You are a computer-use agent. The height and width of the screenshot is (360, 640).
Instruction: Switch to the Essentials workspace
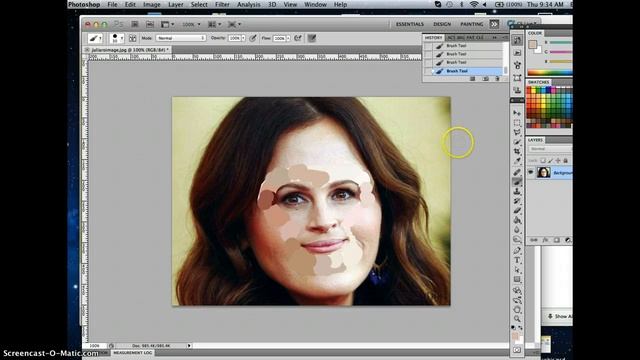click(410, 24)
